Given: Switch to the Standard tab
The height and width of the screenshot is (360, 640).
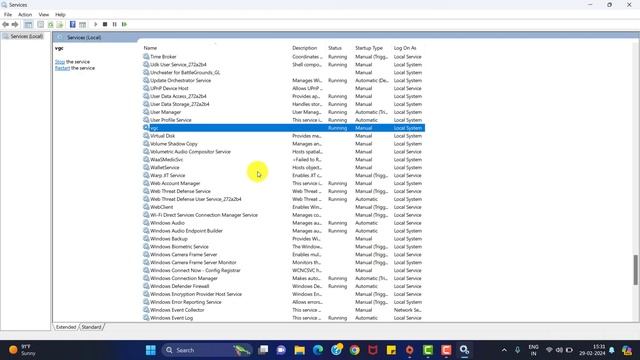Looking at the screenshot, I should [91, 327].
